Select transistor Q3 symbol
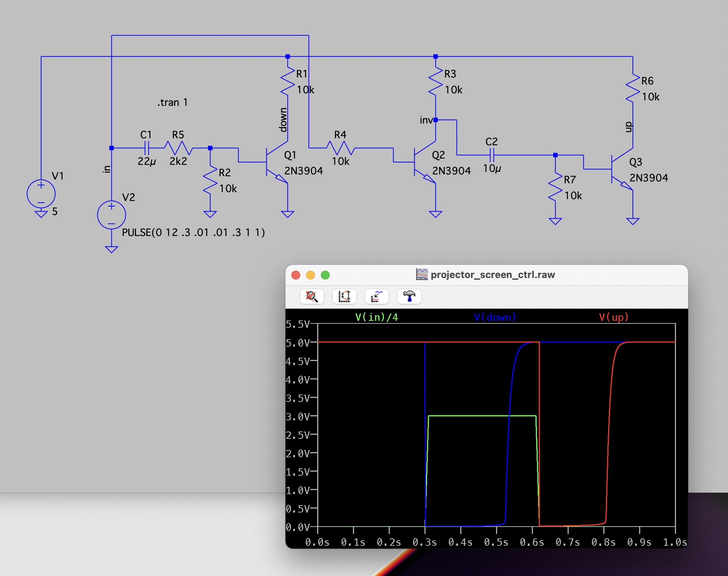The image size is (728, 576). (620, 169)
